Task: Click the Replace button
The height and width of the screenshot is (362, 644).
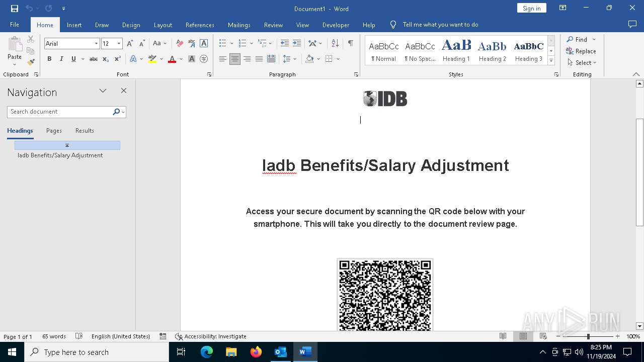Action: pyautogui.click(x=581, y=51)
